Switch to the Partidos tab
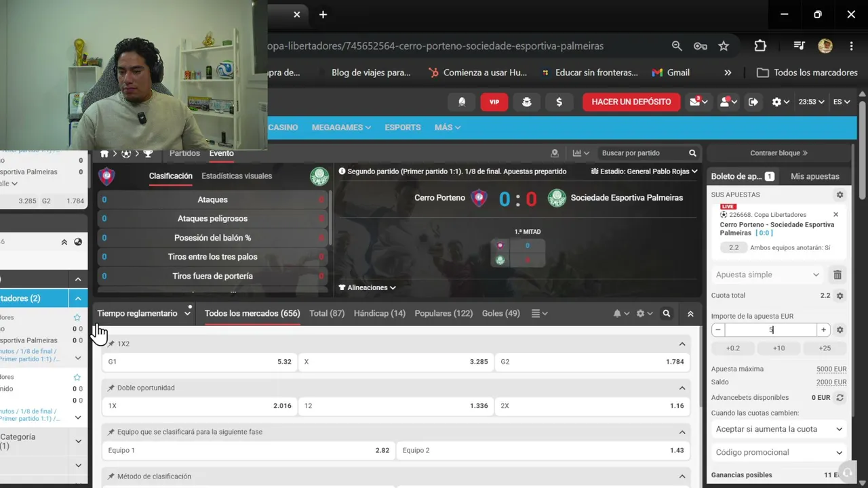 (184, 153)
